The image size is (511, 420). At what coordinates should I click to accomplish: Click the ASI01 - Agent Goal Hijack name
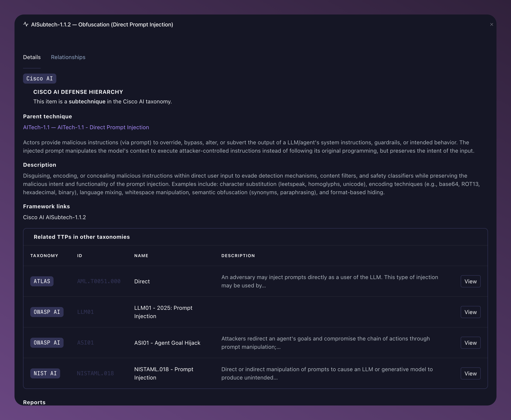(x=167, y=343)
